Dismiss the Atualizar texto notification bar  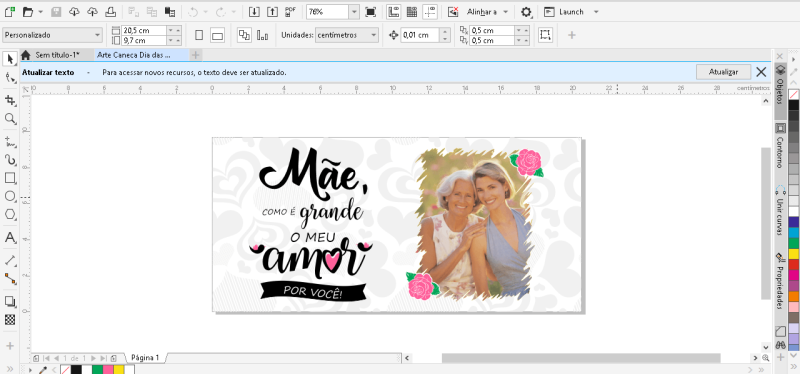click(761, 72)
